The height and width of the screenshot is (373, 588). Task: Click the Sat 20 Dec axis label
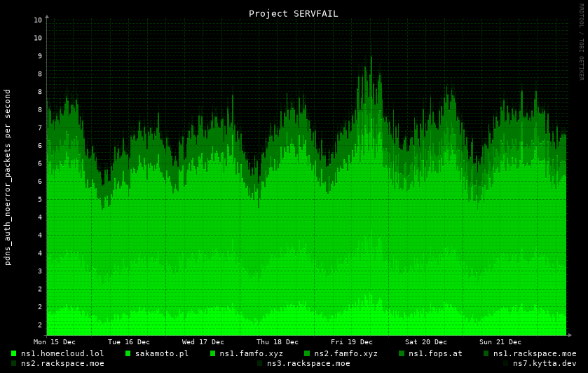pyautogui.click(x=426, y=342)
